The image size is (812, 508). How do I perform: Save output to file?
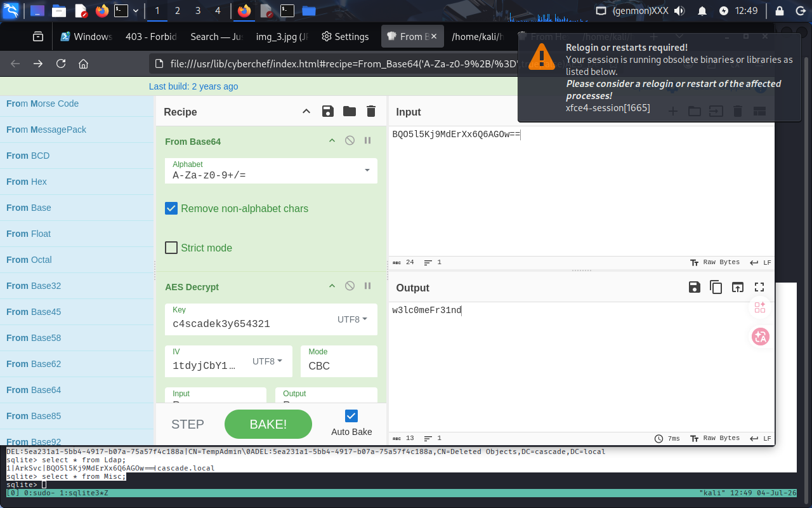tap(695, 288)
